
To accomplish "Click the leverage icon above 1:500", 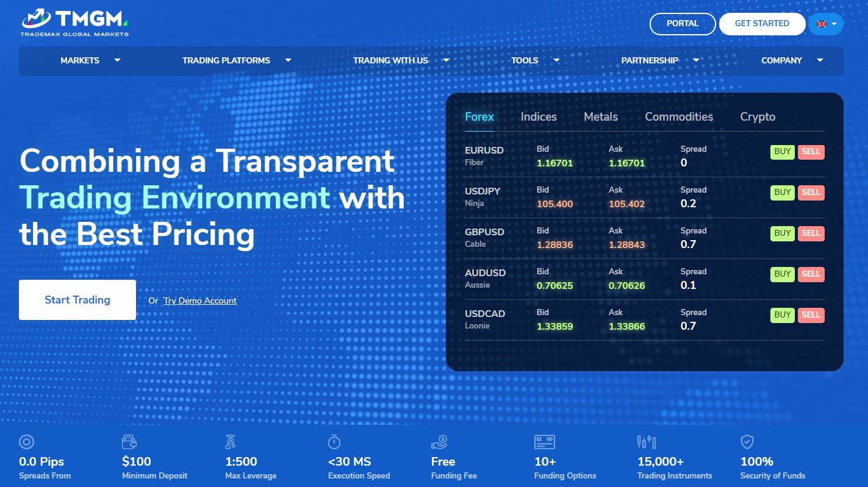I will 231,442.
